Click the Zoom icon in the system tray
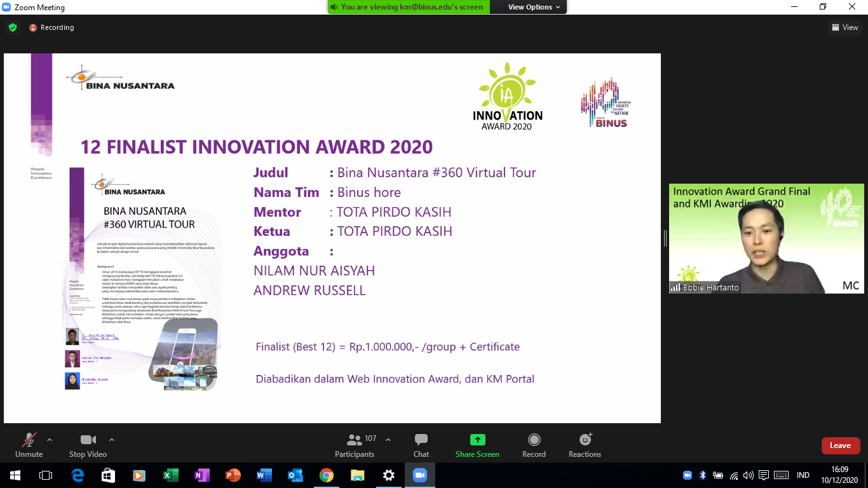Viewport: 868px width, 488px height. pos(688,475)
